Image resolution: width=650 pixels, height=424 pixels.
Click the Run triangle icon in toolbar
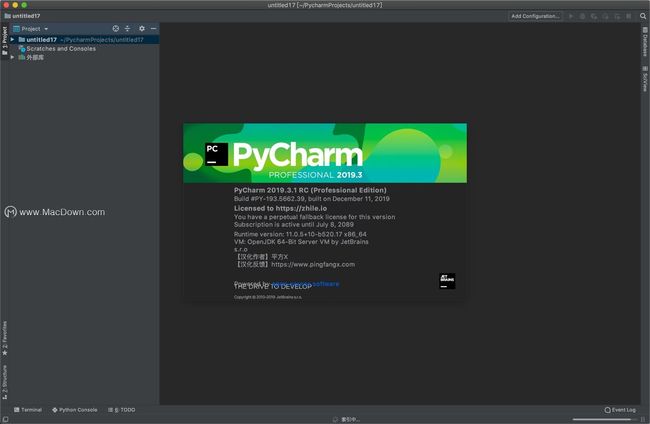pos(571,16)
